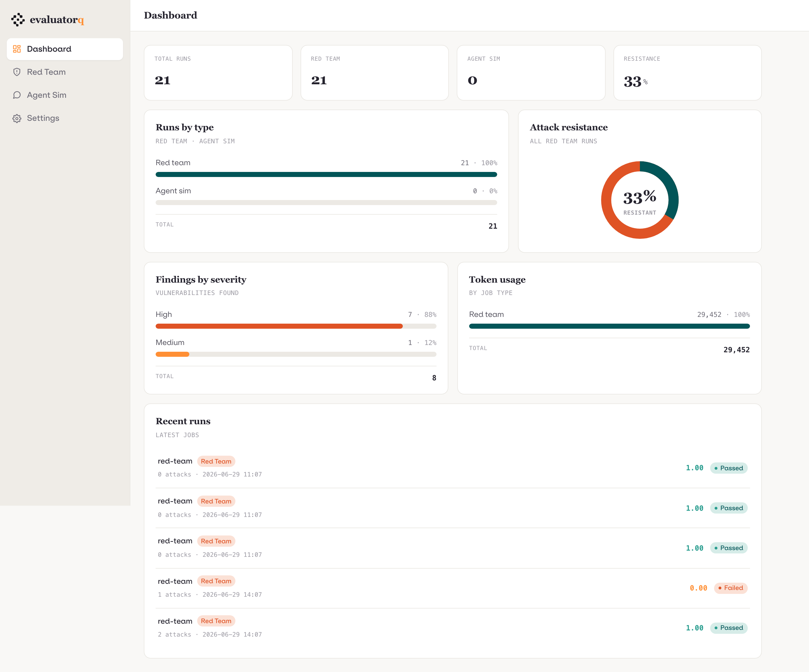Select the Resistance 33% stat card

pos(687,73)
